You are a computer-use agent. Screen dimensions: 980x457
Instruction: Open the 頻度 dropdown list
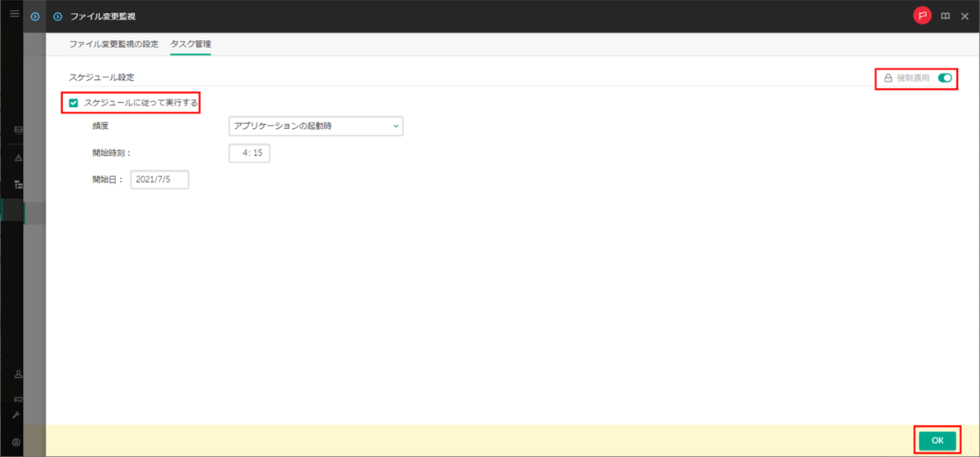click(315, 126)
